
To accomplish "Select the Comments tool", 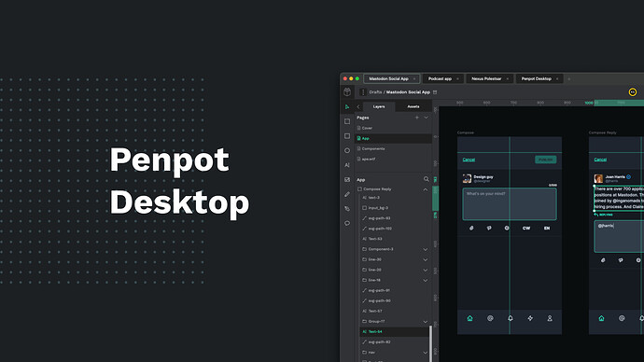I will [347, 223].
